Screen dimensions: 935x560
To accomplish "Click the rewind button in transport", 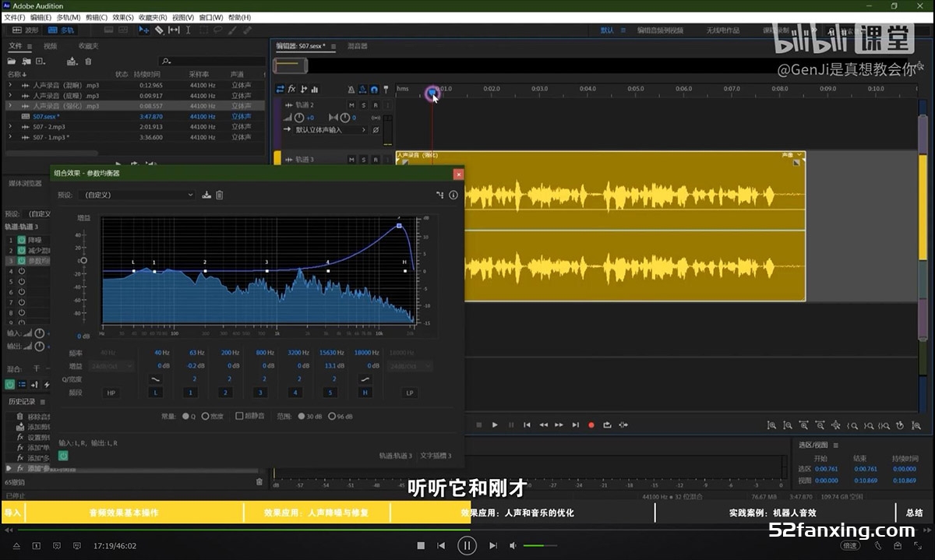I will coord(543,424).
